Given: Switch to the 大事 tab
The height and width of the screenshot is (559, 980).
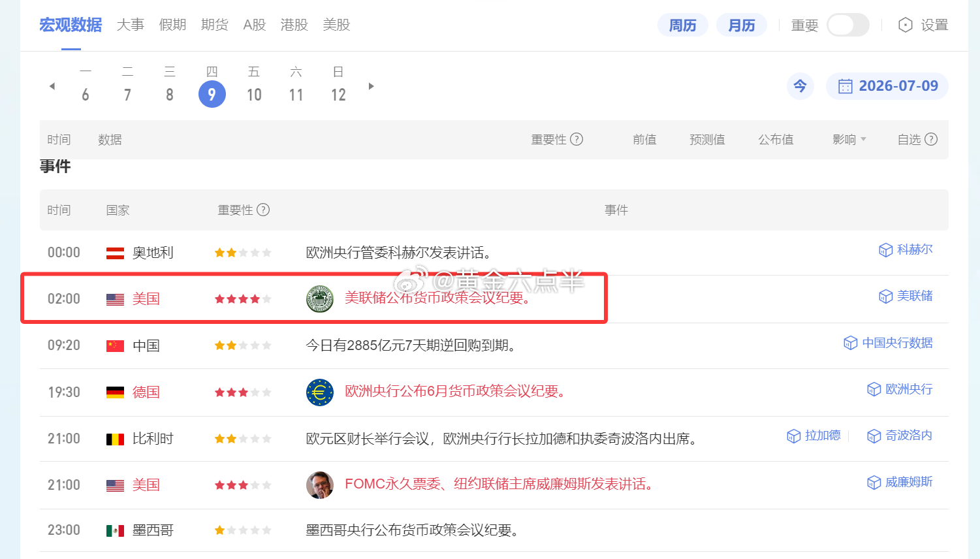Looking at the screenshot, I should pyautogui.click(x=130, y=25).
